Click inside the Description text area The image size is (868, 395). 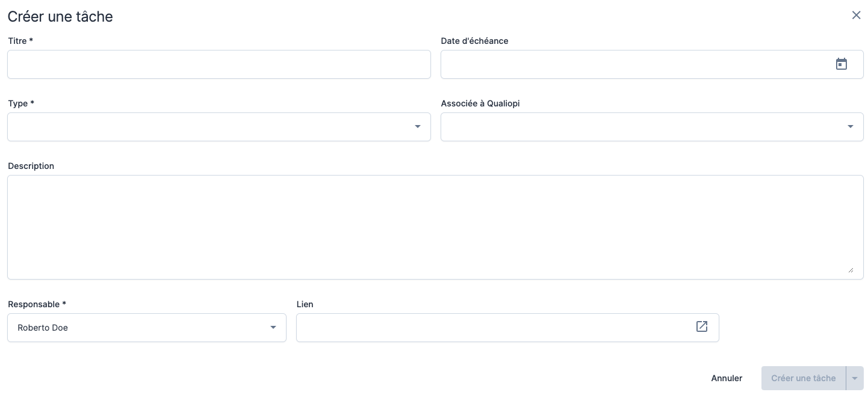pos(435,227)
